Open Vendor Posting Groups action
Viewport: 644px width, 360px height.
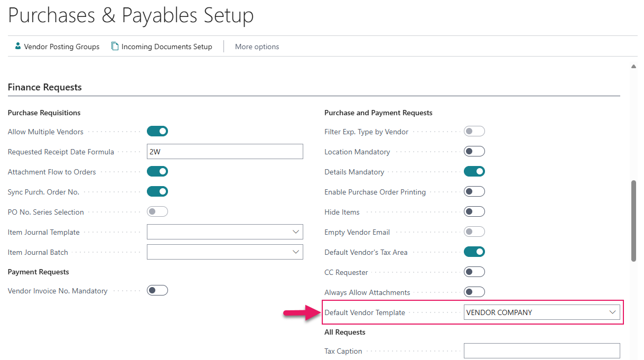(57, 47)
